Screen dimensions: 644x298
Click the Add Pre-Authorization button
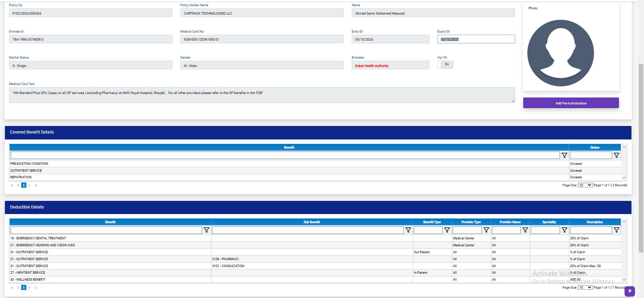tap(571, 103)
